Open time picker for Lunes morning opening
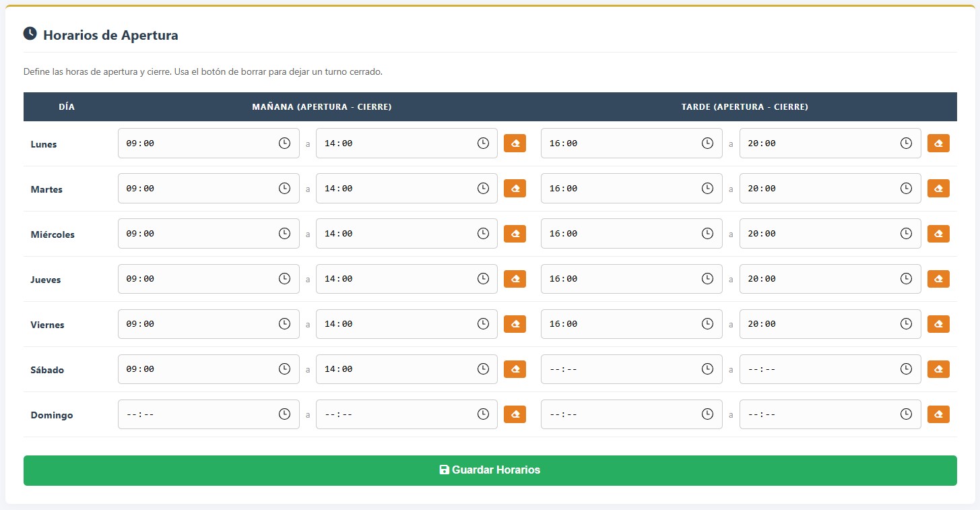The height and width of the screenshot is (510, 980). pos(284,143)
